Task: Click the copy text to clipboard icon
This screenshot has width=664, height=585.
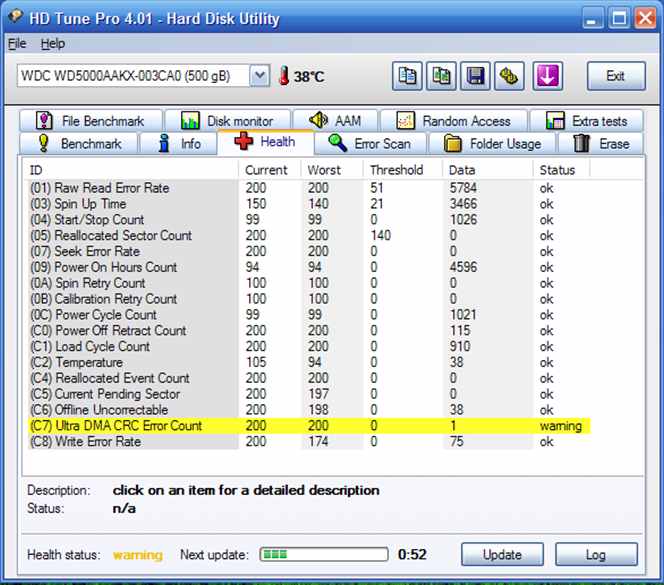Action: click(x=407, y=76)
